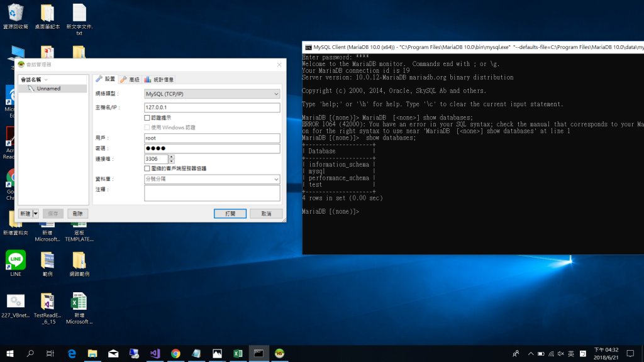This screenshot has width=644, height=362.
Task: Open the Recycle Bin desktop icon
Action: 16,16
